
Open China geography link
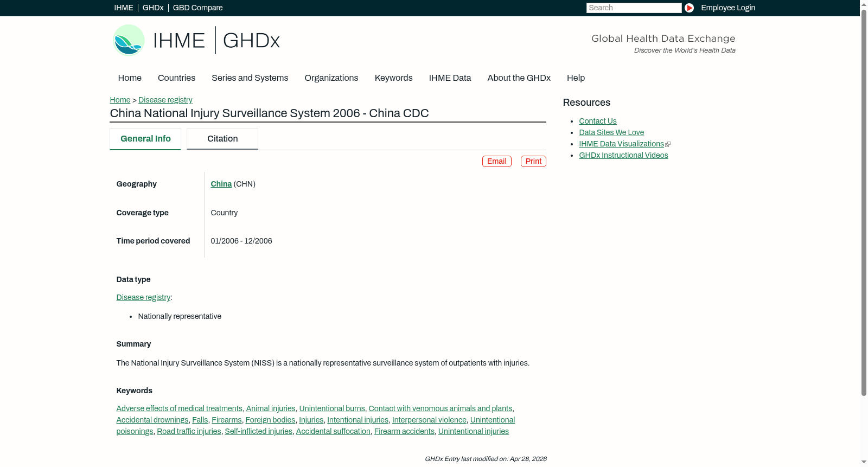point(221,184)
